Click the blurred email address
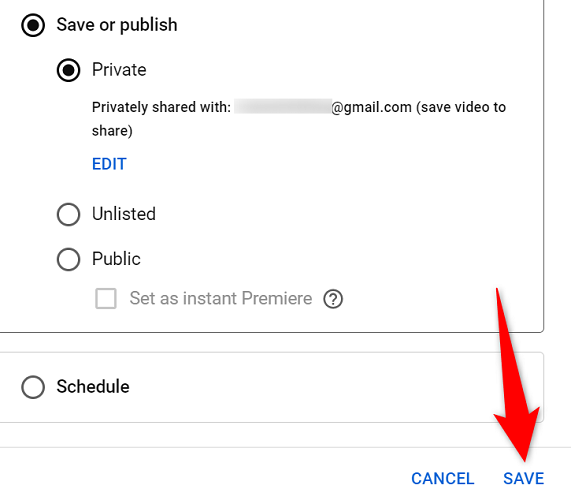Viewport: 571px width, 500px height. coord(283,106)
